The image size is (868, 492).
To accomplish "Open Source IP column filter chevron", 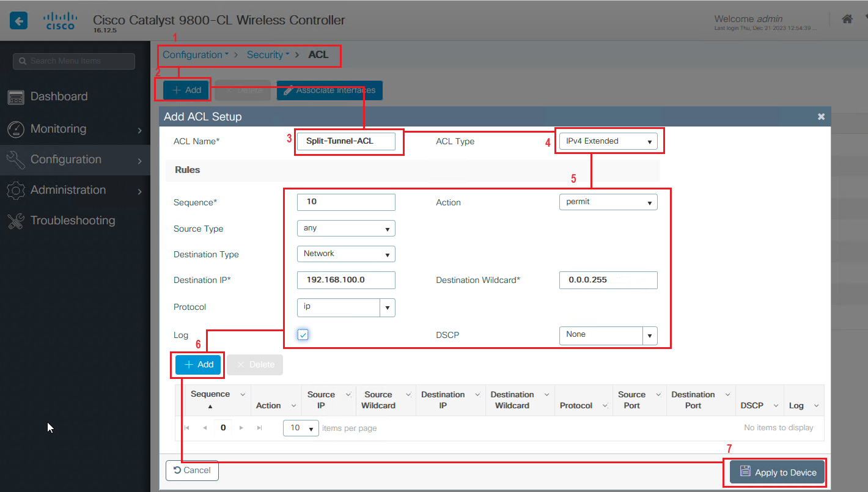I will [x=348, y=395].
